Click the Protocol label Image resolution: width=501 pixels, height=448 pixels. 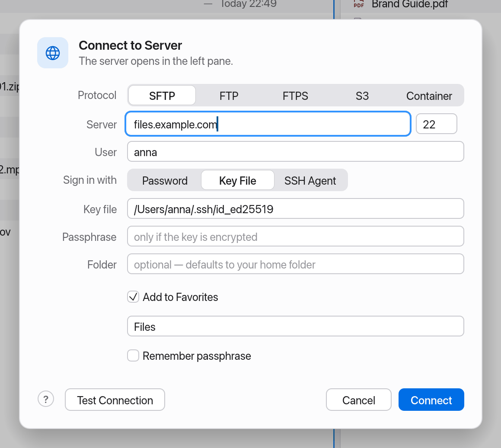97,95
